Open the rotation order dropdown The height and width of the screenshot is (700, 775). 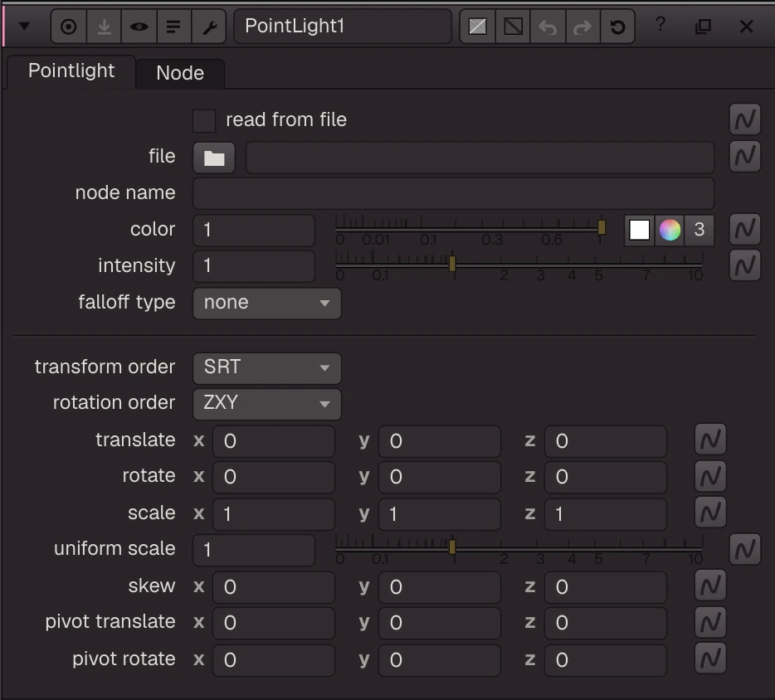click(x=267, y=404)
